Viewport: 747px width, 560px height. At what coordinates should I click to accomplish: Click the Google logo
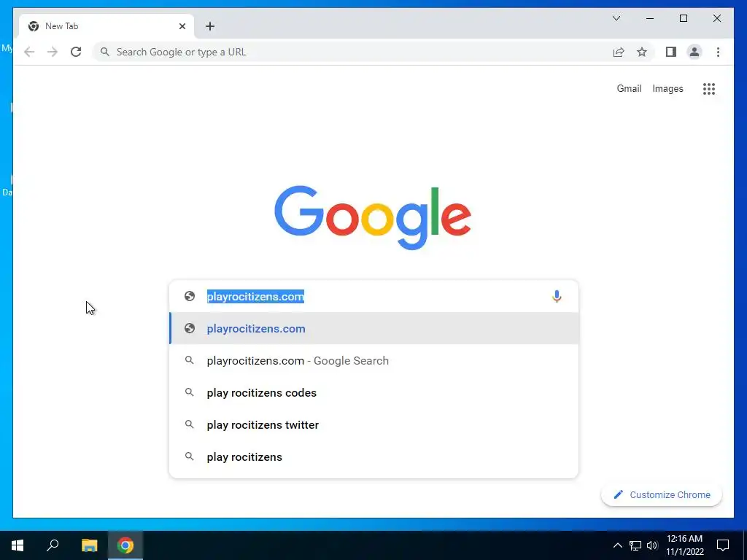[373, 217]
